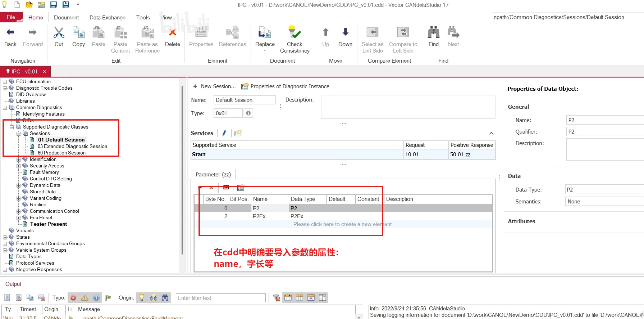
Task: Select 03 Extended Diagnostic Session in tree
Action: (72, 146)
